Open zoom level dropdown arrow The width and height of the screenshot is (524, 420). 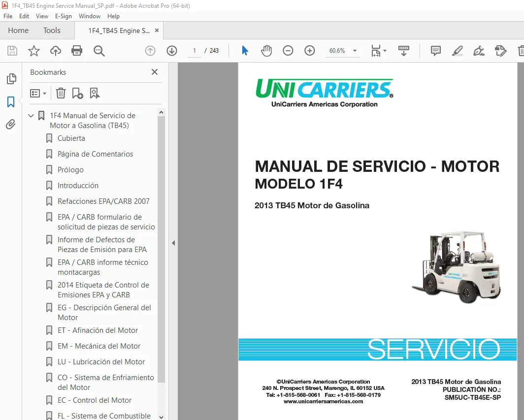pyautogui.click(x=355, y=51)
